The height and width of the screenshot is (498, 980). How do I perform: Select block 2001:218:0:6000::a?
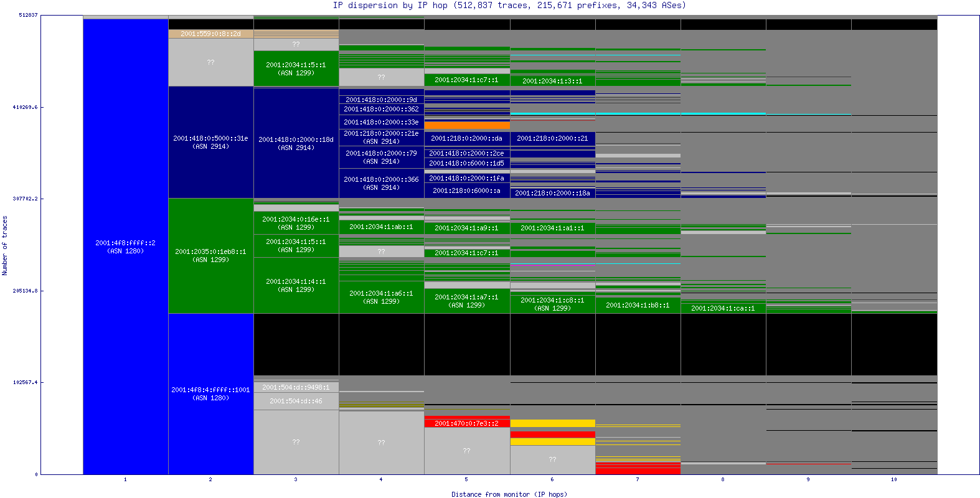(x=466, y=190)
